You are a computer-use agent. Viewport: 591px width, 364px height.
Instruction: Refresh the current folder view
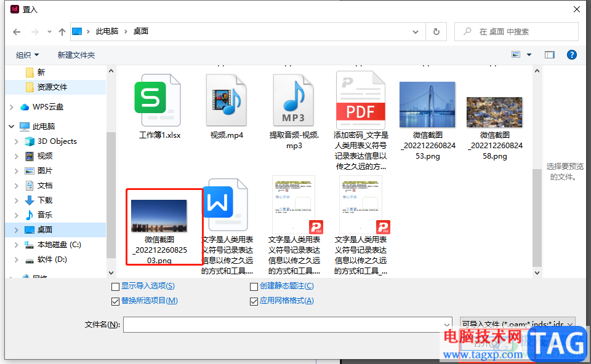436,32
